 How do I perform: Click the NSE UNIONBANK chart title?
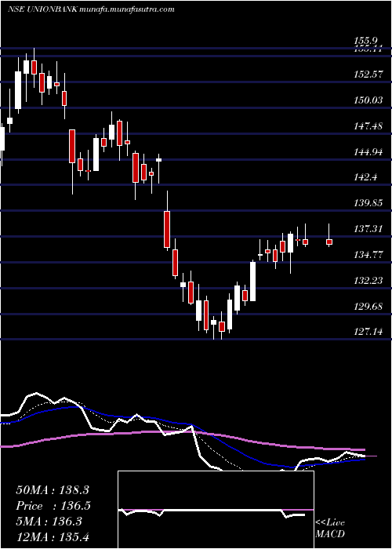point(91,9)
